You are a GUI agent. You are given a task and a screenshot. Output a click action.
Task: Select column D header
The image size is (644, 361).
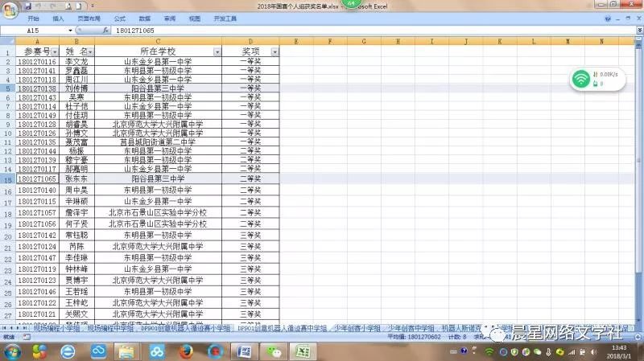tap(250, 40)
